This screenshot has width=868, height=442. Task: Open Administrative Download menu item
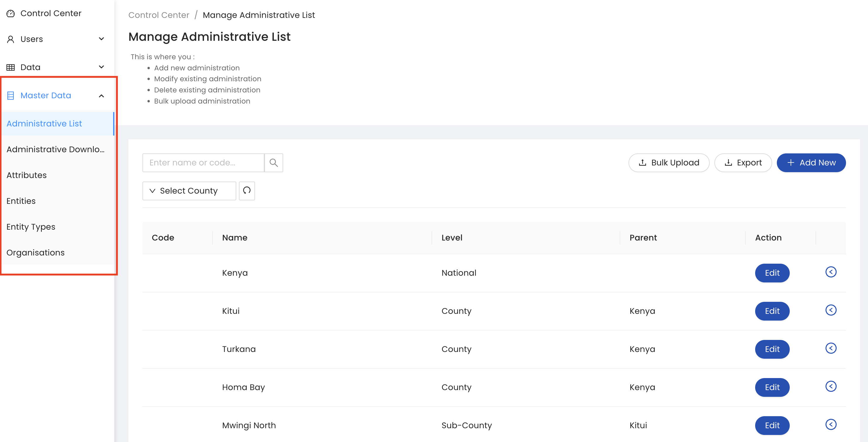(56, 149)
